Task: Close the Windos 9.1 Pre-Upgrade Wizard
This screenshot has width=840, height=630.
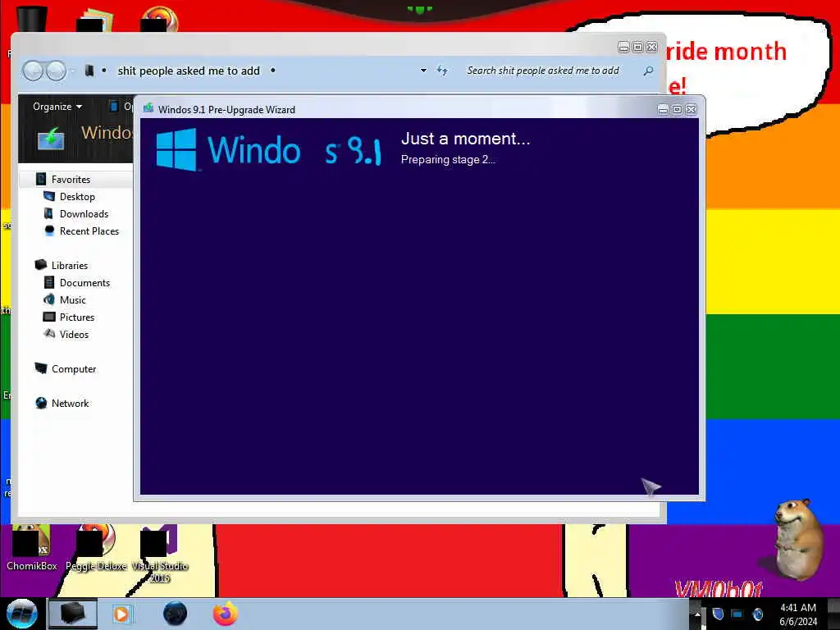Action: 691,109
